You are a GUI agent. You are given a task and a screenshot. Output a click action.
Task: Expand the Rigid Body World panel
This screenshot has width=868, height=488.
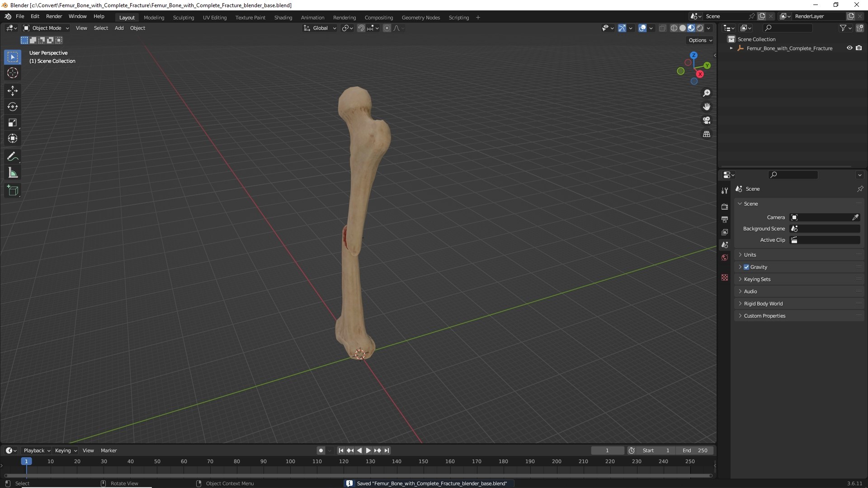pyautogui.click(x=799, y=304)
